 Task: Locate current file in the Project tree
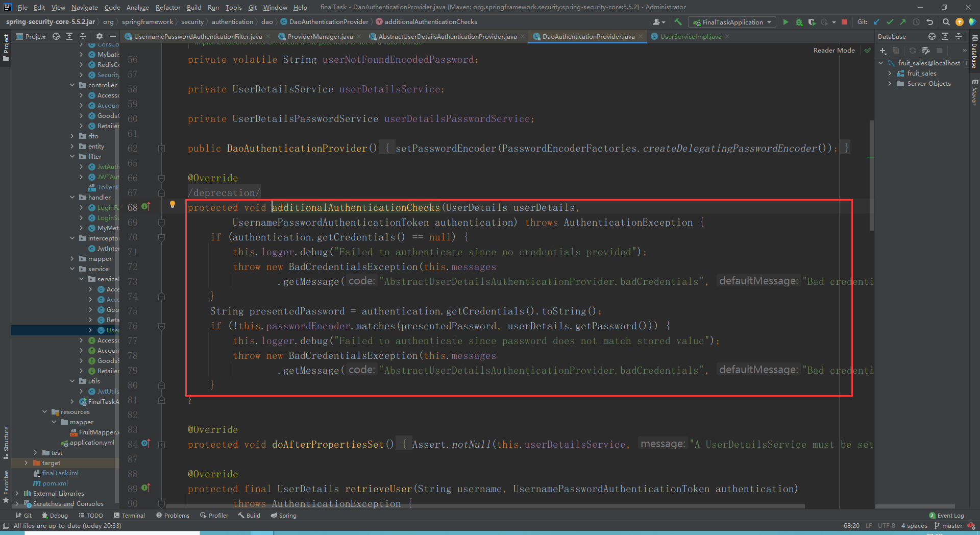[56, 36]
